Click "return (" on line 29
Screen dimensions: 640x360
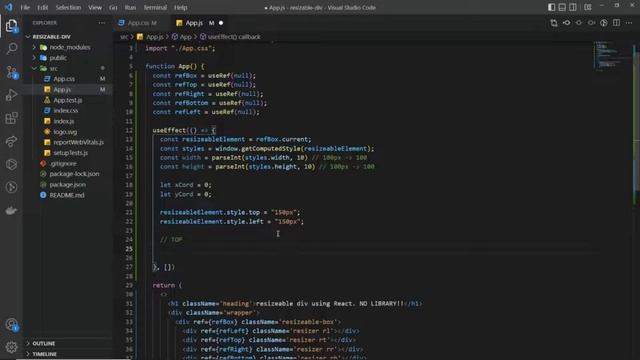coord(167,285)
